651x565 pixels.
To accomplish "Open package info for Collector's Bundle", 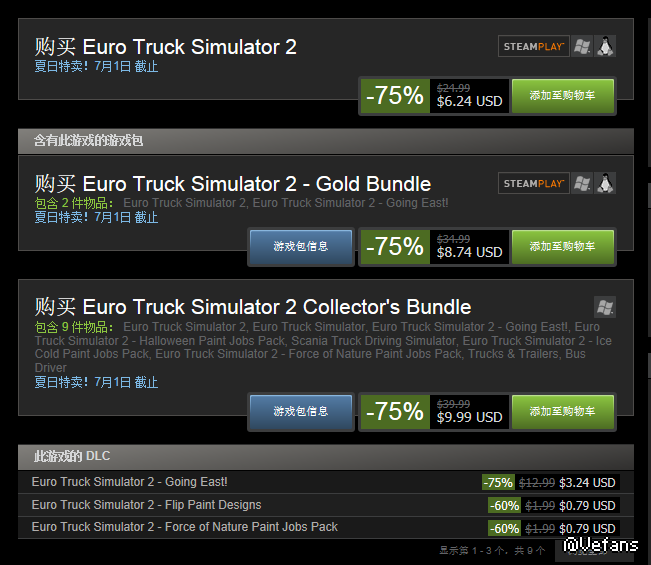I will (300, 411).
